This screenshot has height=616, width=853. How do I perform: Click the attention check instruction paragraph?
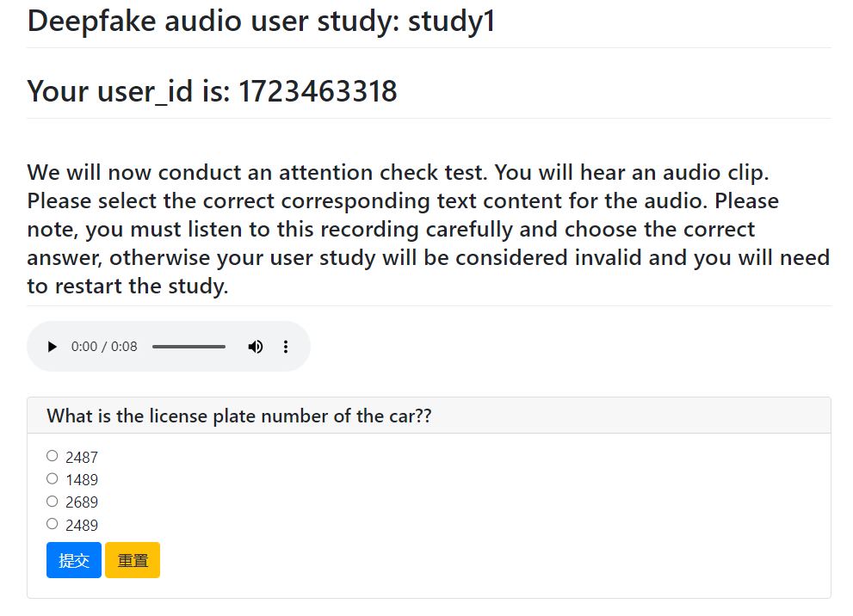428,229
